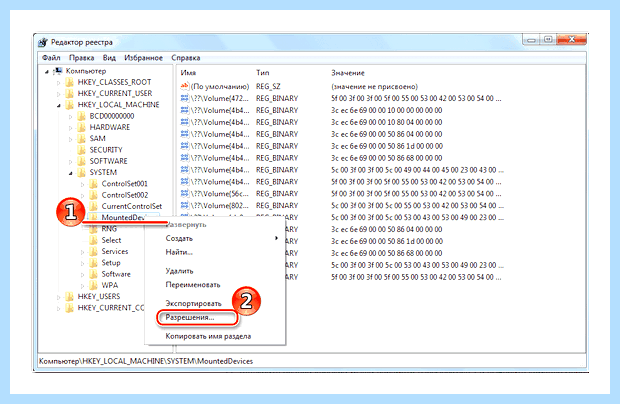Expand the HKEY_USERS node arrow
Screen dimensions: 620x404
59,297
